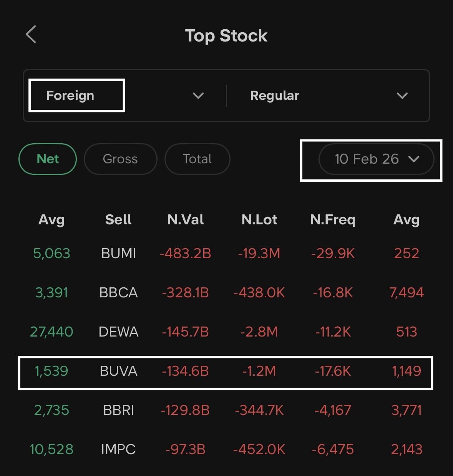This screenshot has height=476, width=453.
Task: Open the BBCA stock row
Action: point(118,293)
